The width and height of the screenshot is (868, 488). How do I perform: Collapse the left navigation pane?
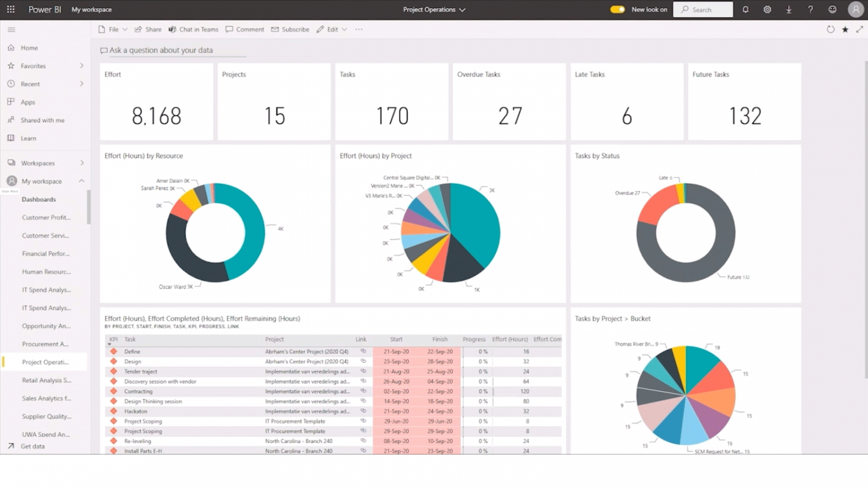(x=11, y=29)
